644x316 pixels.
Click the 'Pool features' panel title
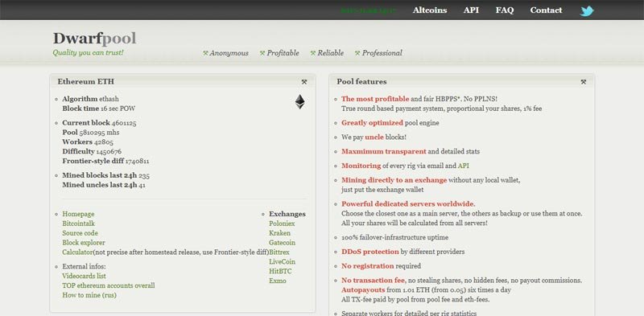tap(361, 82)
